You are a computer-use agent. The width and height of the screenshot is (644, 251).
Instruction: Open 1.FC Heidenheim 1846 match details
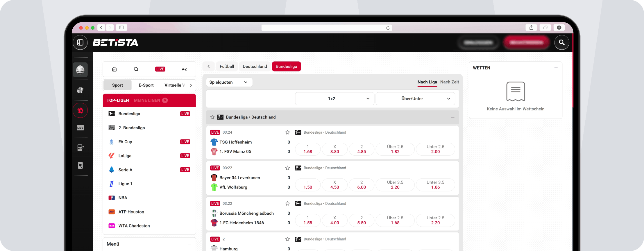pos(242,223)
